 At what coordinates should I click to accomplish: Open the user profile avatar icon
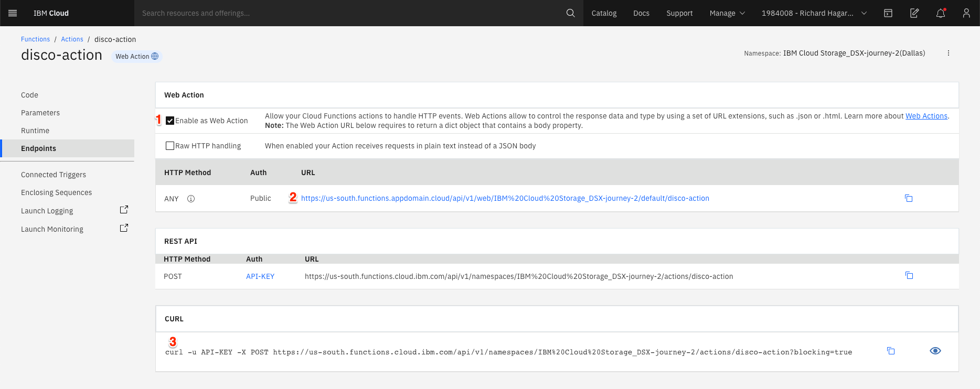(966, 13)
